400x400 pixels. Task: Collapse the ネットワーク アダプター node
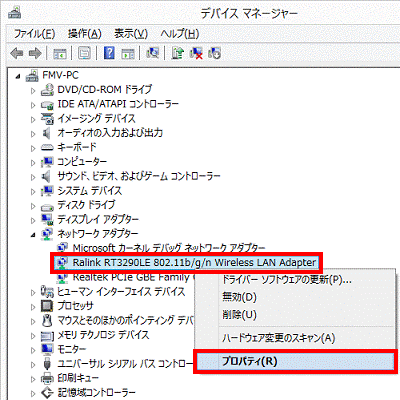33,235
